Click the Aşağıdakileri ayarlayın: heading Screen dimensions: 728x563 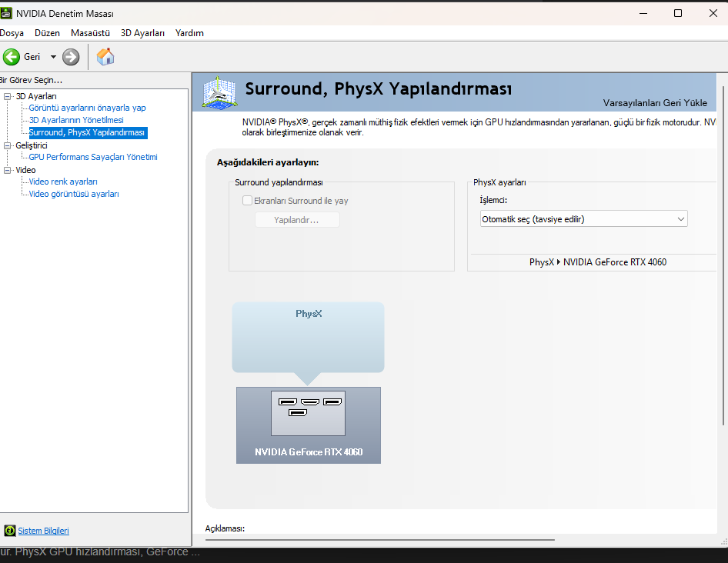click(x=268, y=162)
